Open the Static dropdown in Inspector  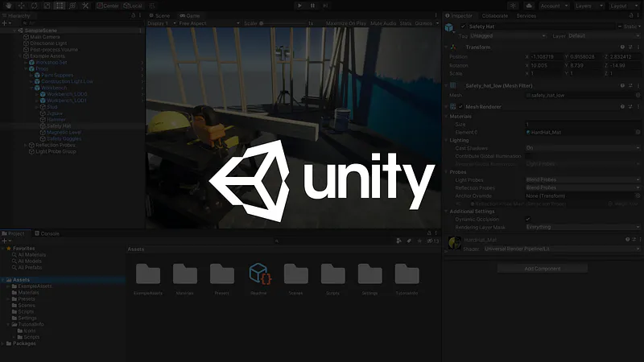click(x=632, y=27)
